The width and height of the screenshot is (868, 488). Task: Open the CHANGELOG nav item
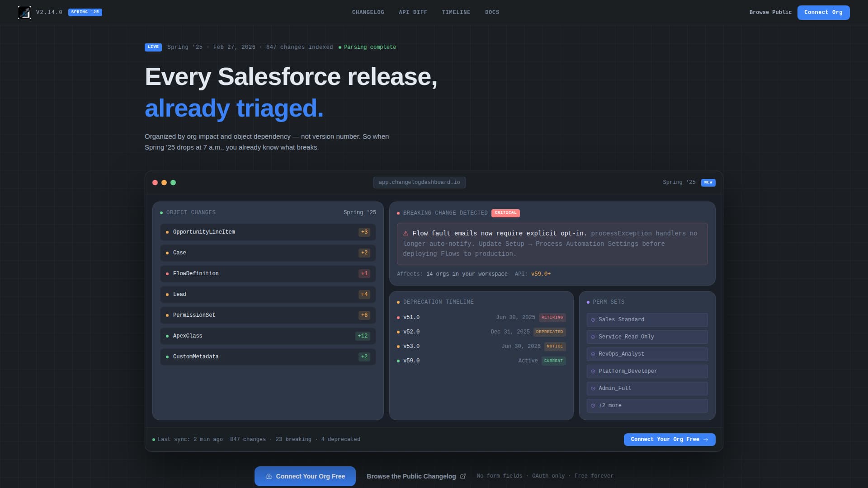368,12
